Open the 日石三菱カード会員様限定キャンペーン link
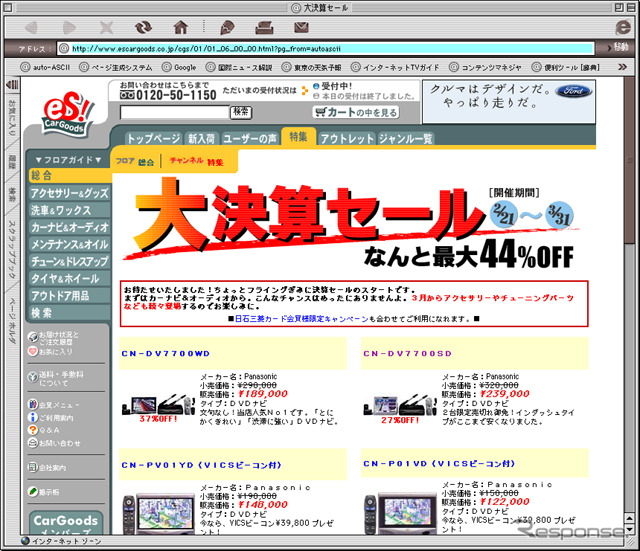Viewport: 640px width, 551px height. point(302,319)
